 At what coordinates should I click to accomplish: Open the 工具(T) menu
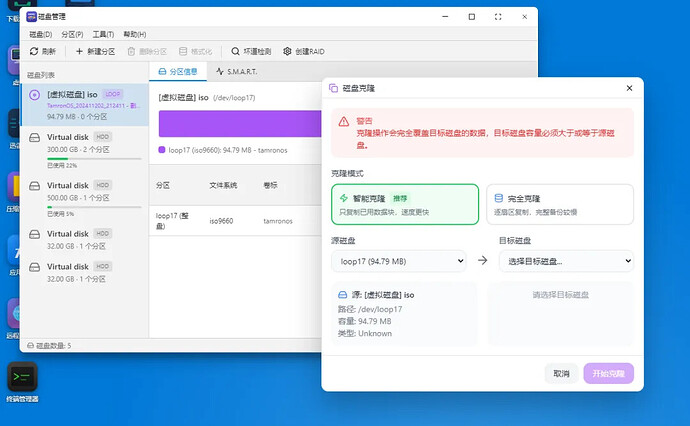pos(102,34)
